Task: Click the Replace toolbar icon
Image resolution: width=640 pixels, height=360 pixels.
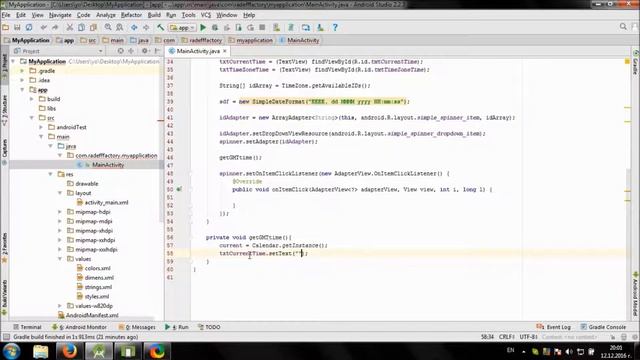Action: coord(120,27)
